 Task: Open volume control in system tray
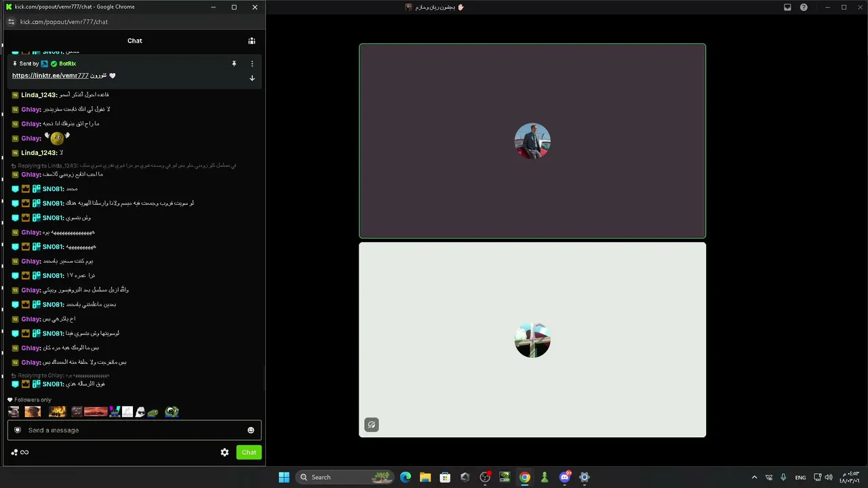tap(829, 477)
